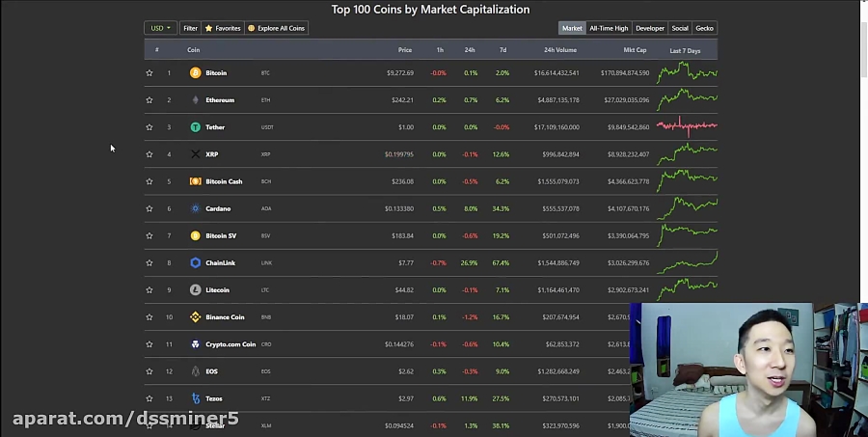
Task: Click the Crypto.com Coin logo icon
Action: pos(196,344)
